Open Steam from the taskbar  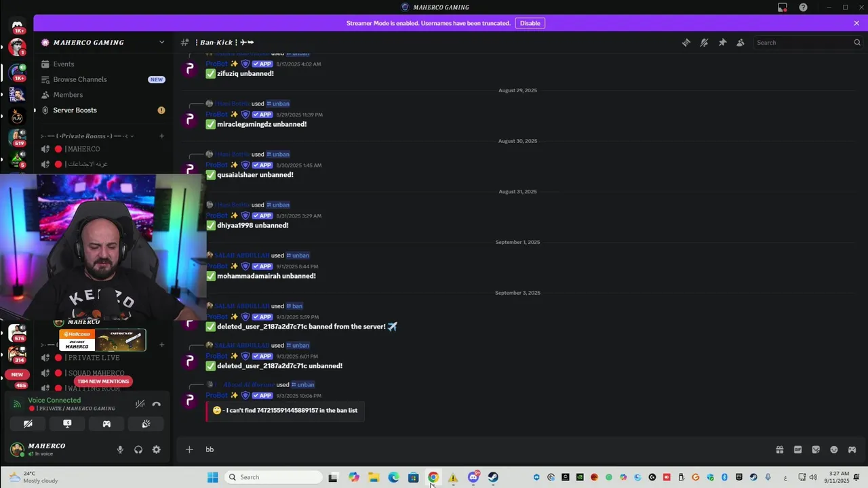(493, 477)
